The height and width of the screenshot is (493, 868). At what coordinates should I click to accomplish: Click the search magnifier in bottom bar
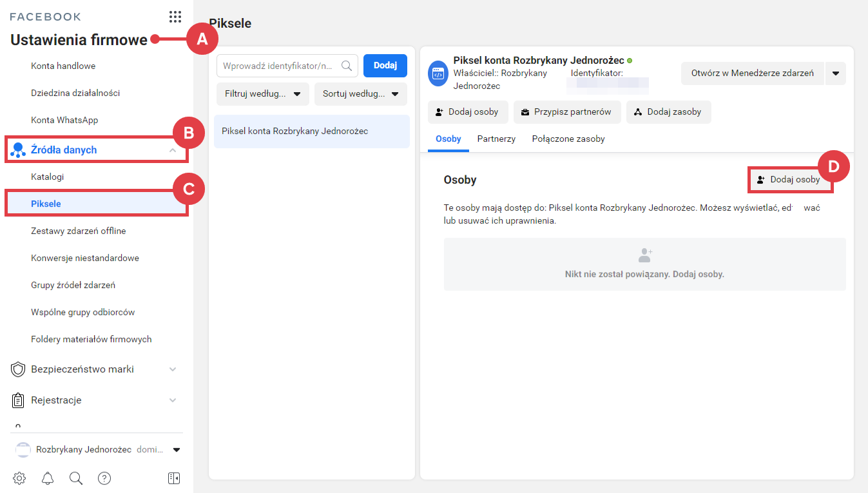click(76, 478)
